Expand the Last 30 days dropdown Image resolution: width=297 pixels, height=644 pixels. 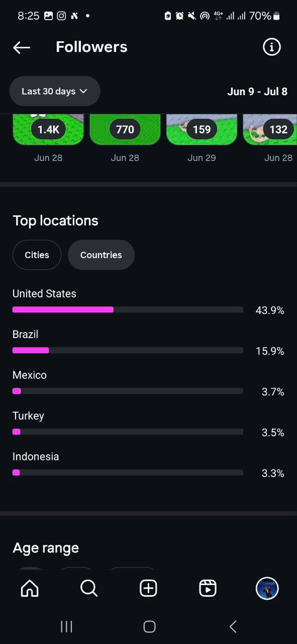pyautogui.click(x=55, y=91)
